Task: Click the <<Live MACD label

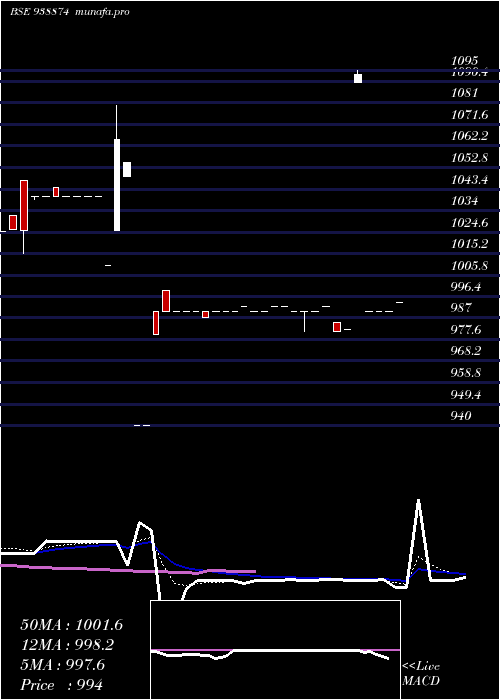Action: pos(421,674)
